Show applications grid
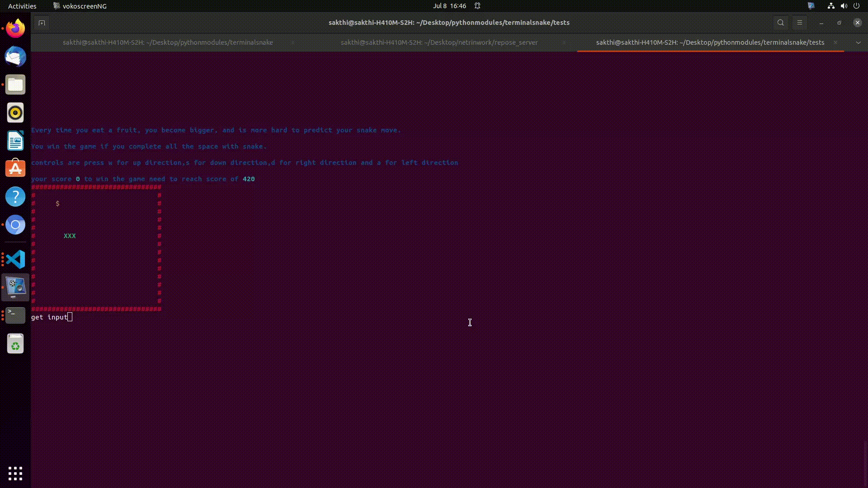The image size is (868, 488). coord(15,473)
